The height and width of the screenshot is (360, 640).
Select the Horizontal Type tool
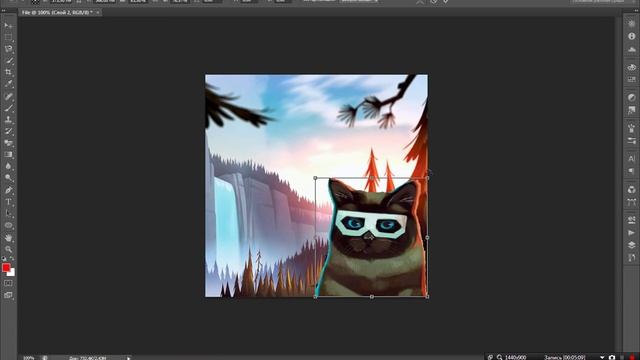(8, 202)
